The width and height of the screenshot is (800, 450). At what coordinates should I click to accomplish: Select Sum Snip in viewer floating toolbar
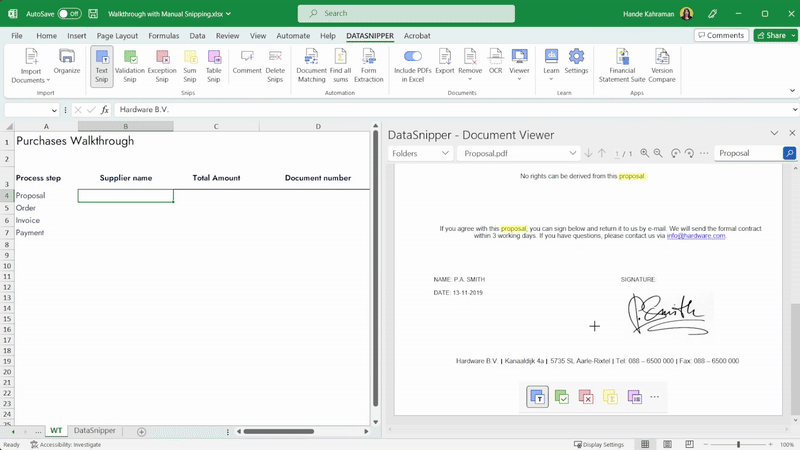click(610, 396)
